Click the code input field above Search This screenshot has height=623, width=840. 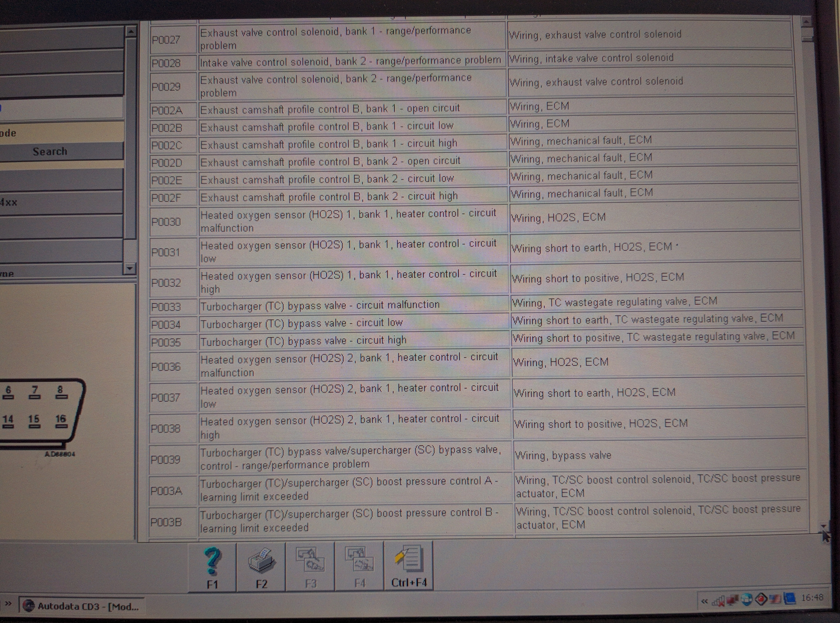[x=61, y=108]
